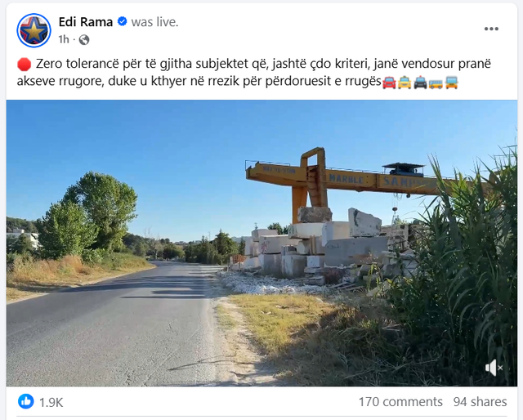
Task: Open the 170 comments link
Action: 400,402
